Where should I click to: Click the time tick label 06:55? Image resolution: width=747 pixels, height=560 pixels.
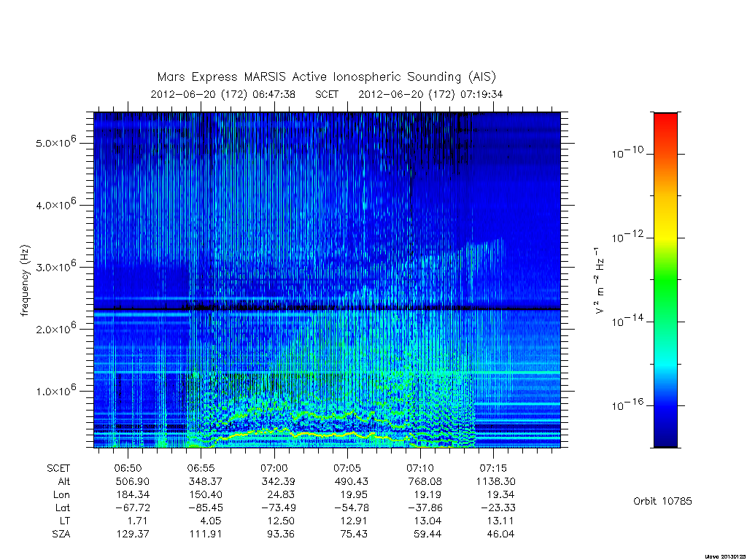[201, 468]
